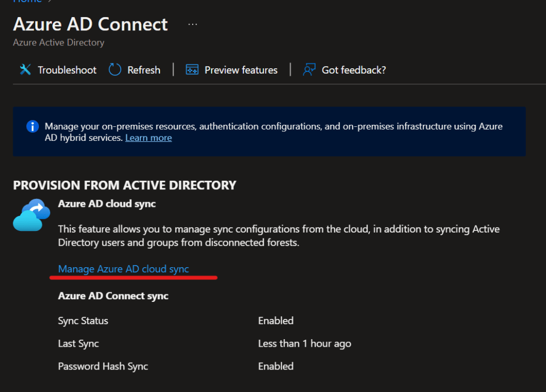Select the Provision From Active Directory heading

[124, 185]
